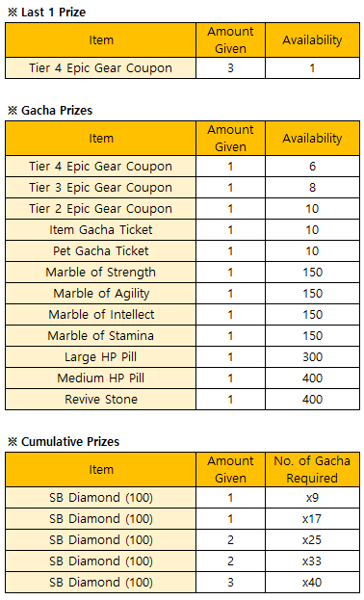This screenshot has width=364, height=600.
Task: Select the Marble of Strength row
Action: pyautogui.click(x=182, y=272)
